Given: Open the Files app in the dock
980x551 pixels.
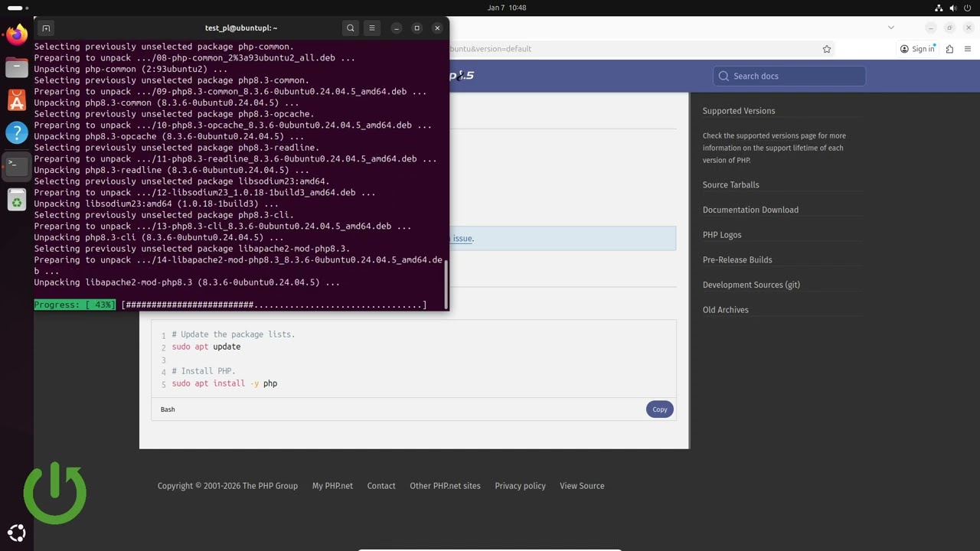Looking at the screenshot, I should tap(17, 67).
